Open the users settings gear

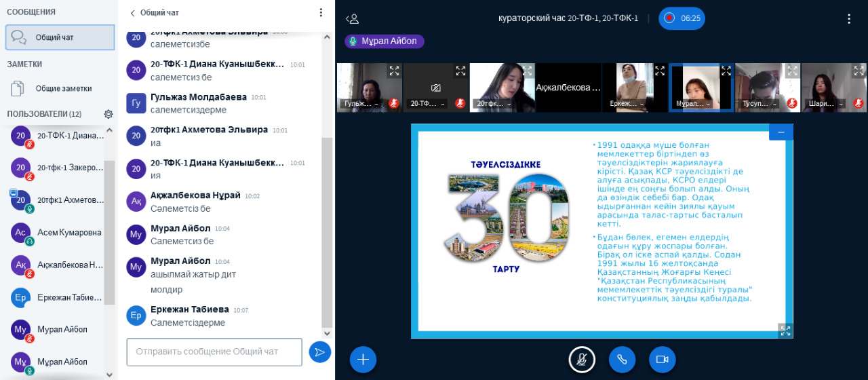coord(108,114)
